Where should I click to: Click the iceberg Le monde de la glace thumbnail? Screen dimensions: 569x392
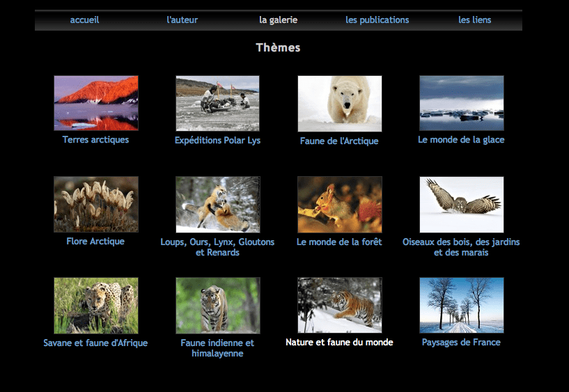[x=461, y=103]
